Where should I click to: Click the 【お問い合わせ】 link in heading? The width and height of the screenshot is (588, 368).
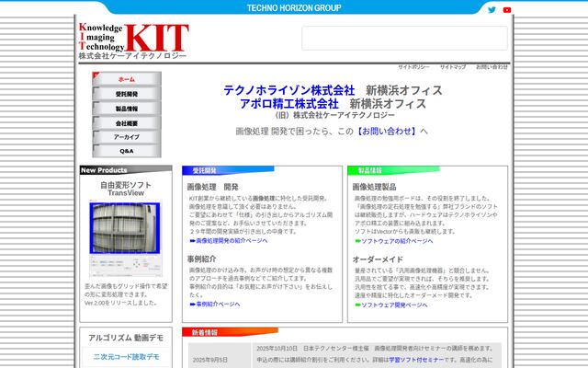click(387, 131)
